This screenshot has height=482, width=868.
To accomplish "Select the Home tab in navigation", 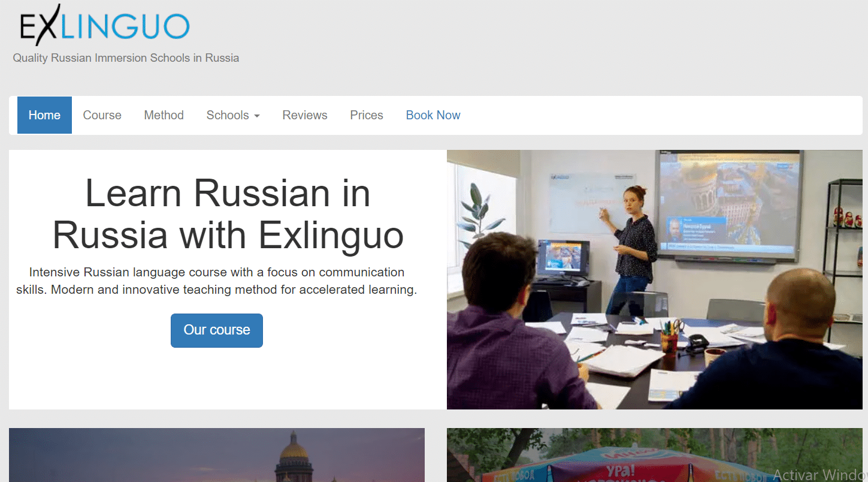I will click(44, 115).
